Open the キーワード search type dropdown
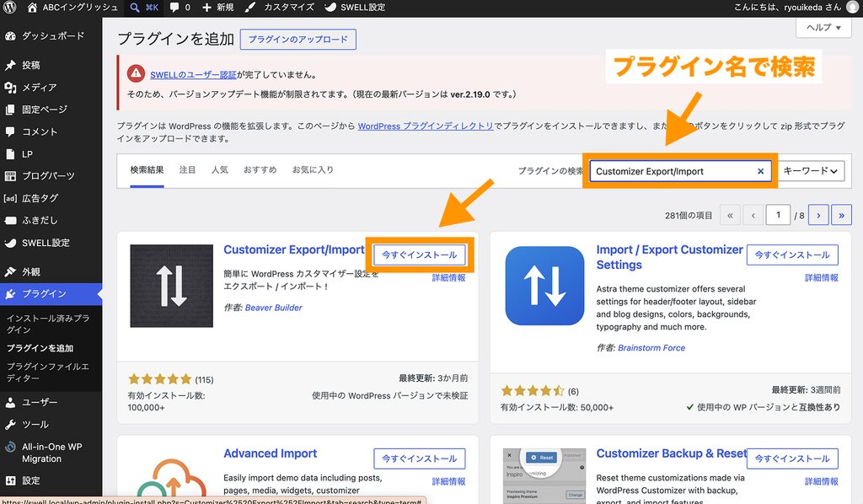Viewport: 863px width, 504px height. [x=810, y=171]
